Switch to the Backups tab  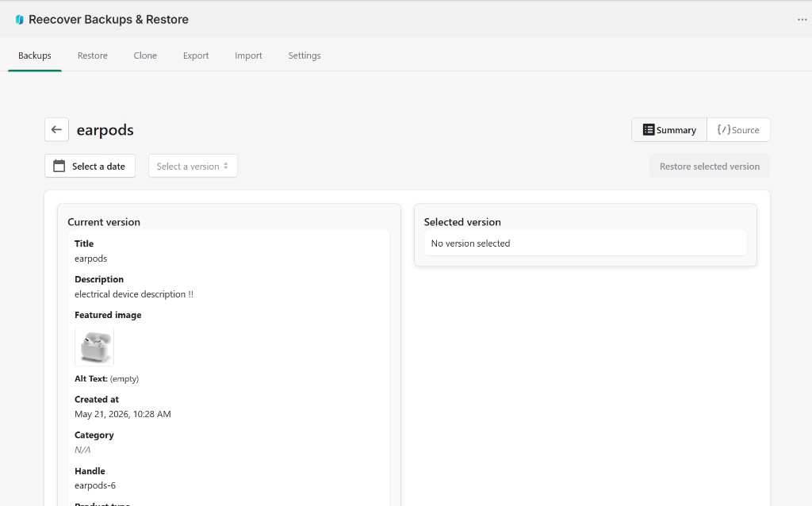(35, 56)
